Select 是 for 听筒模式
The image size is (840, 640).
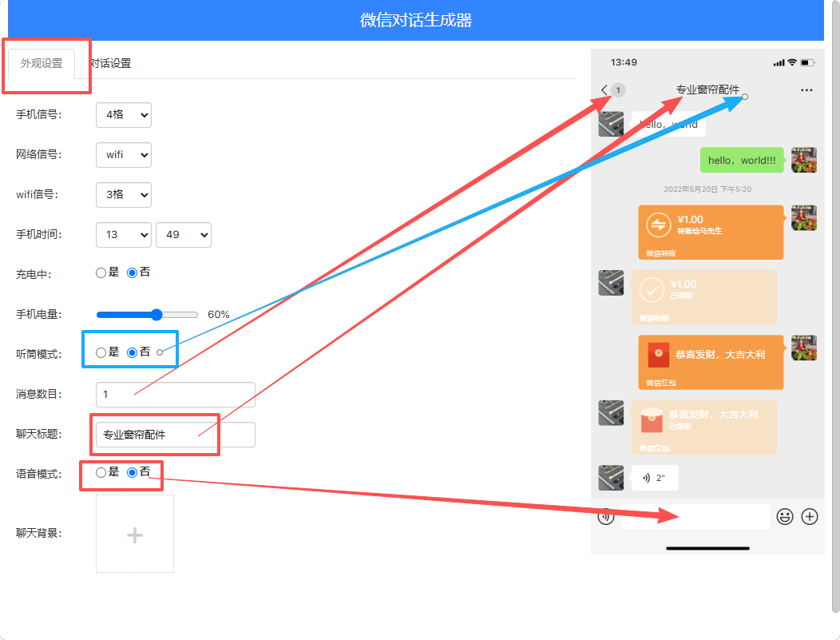(x=101, y=352)
